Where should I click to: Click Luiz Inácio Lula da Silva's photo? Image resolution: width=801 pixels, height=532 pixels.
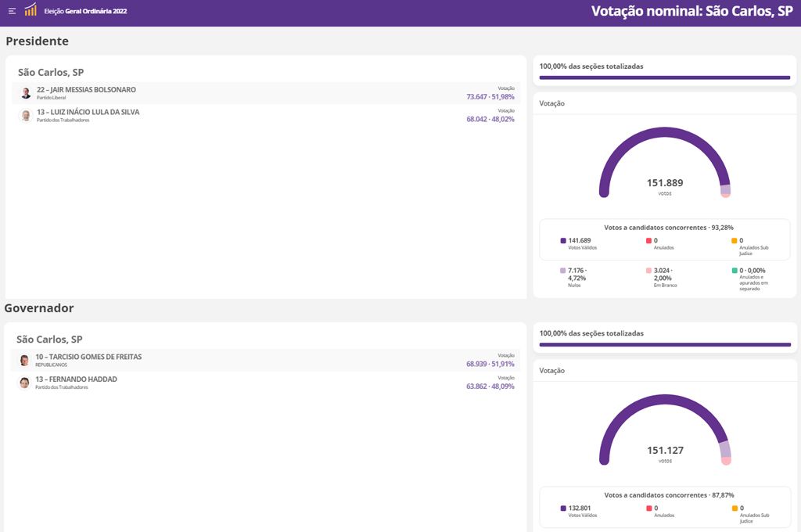pos(26,116)
